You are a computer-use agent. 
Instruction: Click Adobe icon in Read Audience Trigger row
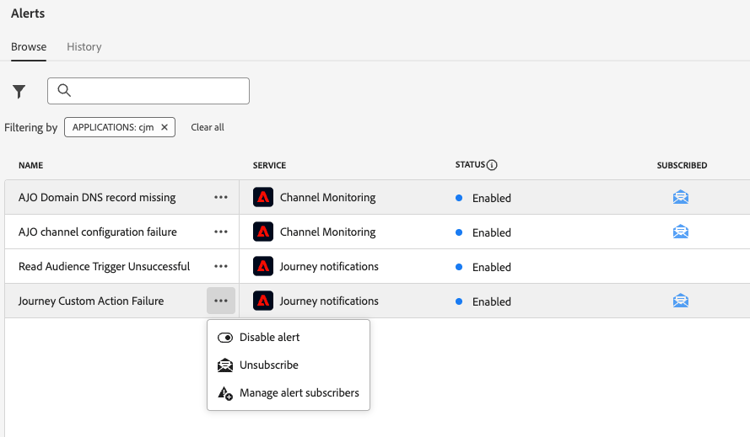263,267
